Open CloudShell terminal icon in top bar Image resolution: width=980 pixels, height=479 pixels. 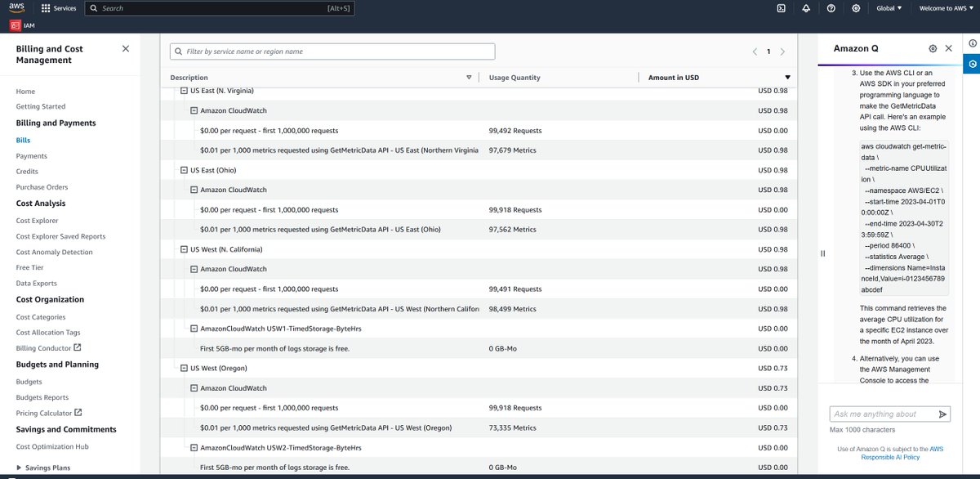(781, 8)
